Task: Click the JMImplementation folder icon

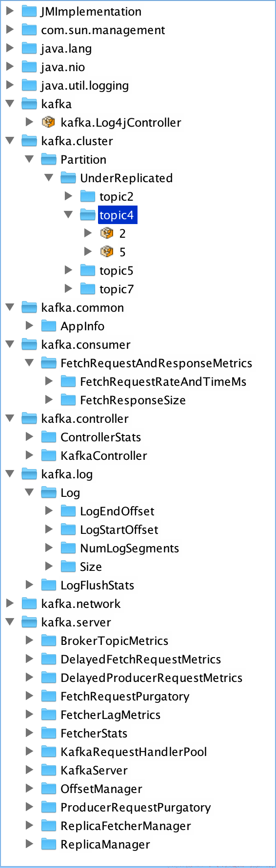Action: coord(29,11)
